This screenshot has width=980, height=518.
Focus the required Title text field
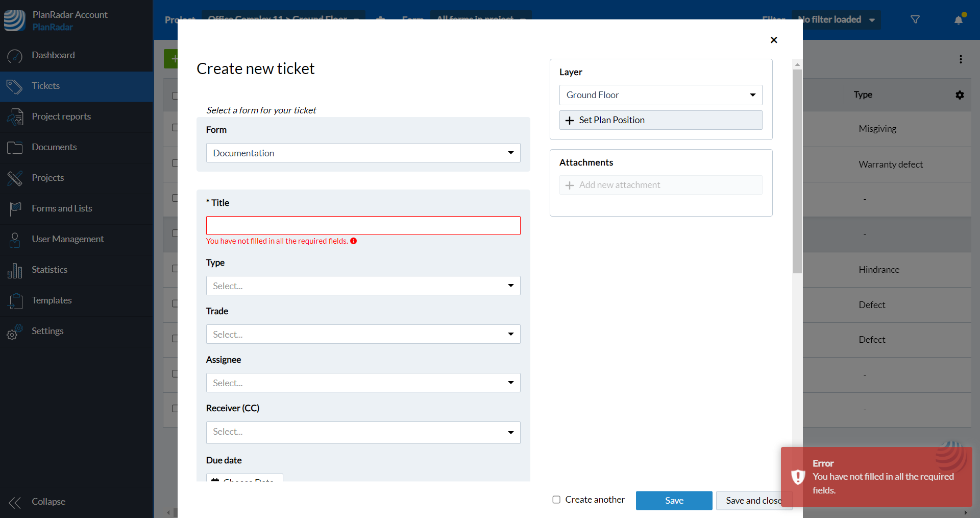click(x=363, y=225)
